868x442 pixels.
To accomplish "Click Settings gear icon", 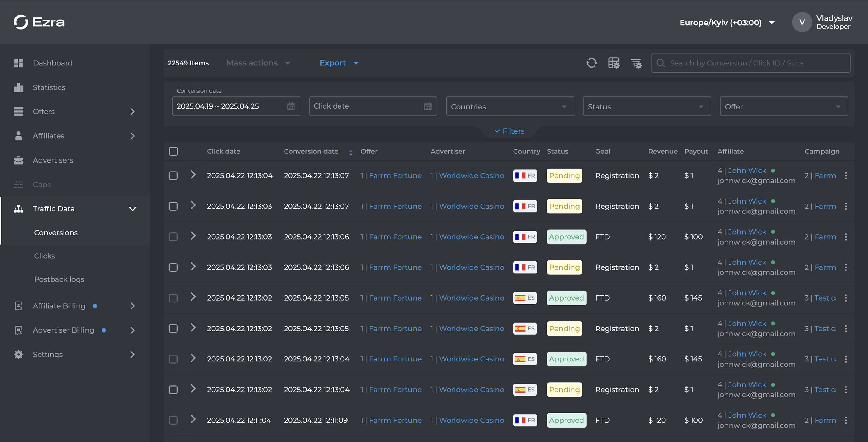I will (x=18, y=354).
